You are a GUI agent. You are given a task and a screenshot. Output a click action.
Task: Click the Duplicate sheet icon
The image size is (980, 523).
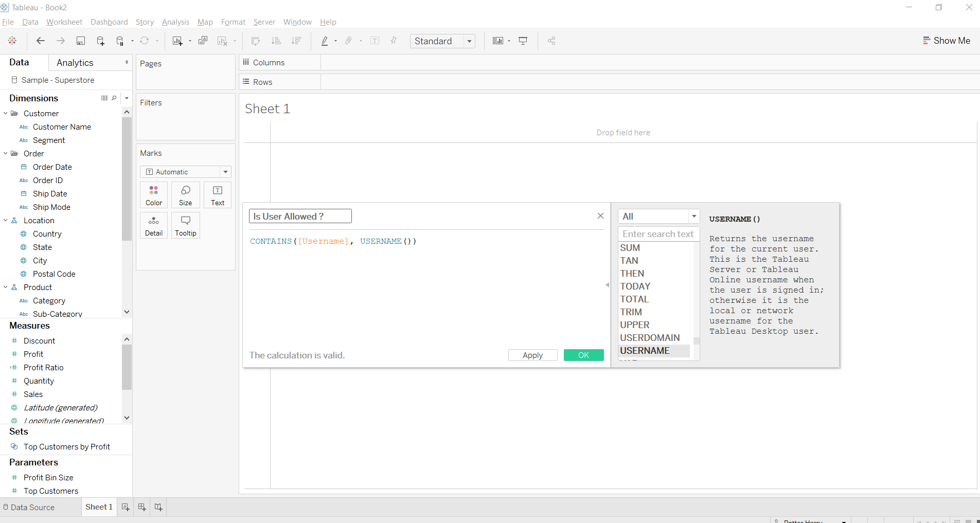coord(203,41)
